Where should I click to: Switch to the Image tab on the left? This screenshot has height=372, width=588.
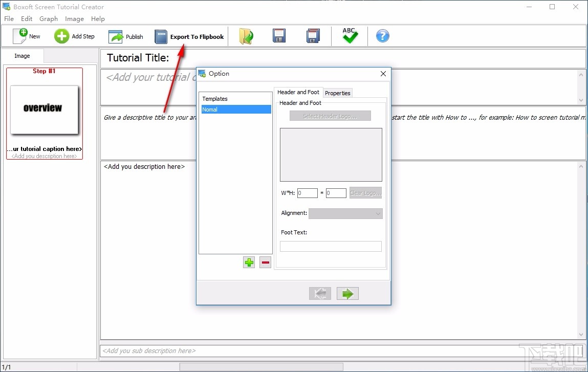[x=22, y=55]
